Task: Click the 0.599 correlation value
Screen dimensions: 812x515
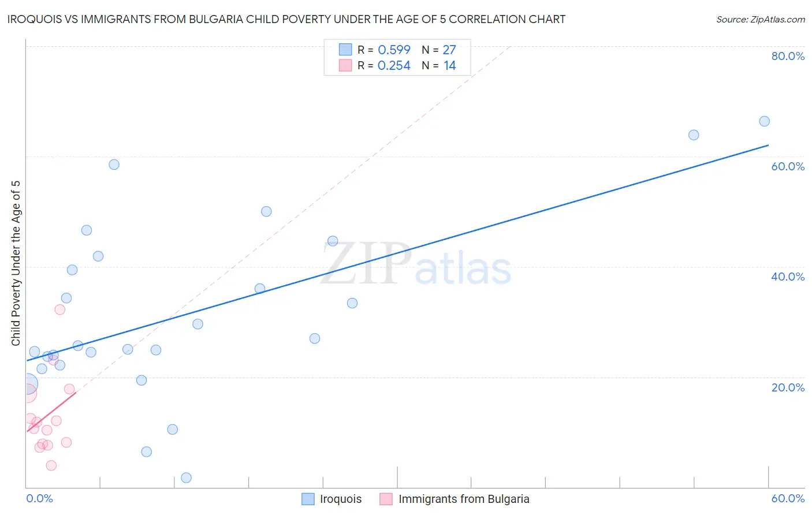Action: pos(394,50)
